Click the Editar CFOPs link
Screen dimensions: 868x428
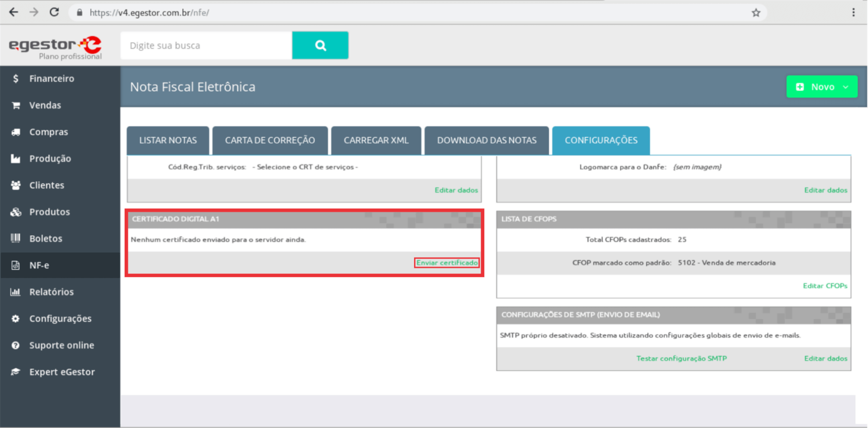825,286
